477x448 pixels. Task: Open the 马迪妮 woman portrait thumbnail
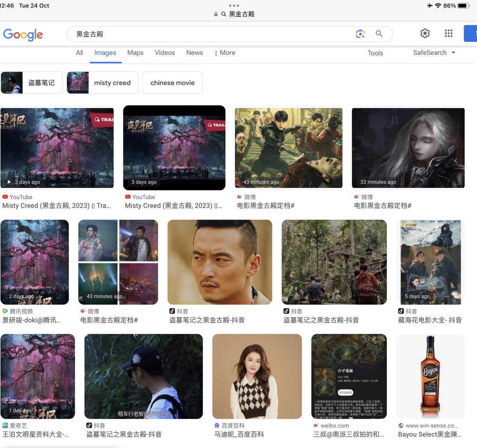257,376
